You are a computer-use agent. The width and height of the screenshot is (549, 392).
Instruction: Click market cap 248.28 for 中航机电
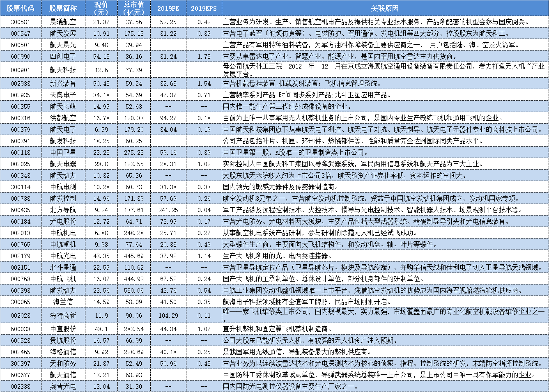pyautogui.click(x=134, y=233)
